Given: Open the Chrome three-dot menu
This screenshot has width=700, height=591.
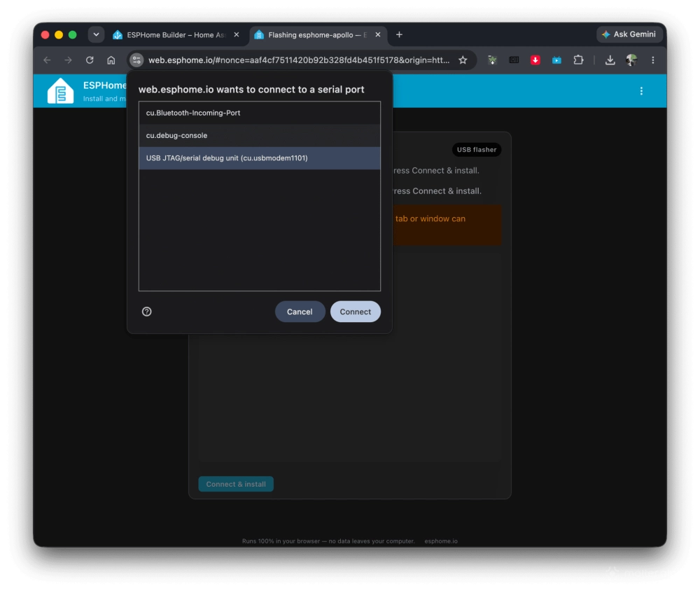Looking at the screenshot, I should pos(652,60).
